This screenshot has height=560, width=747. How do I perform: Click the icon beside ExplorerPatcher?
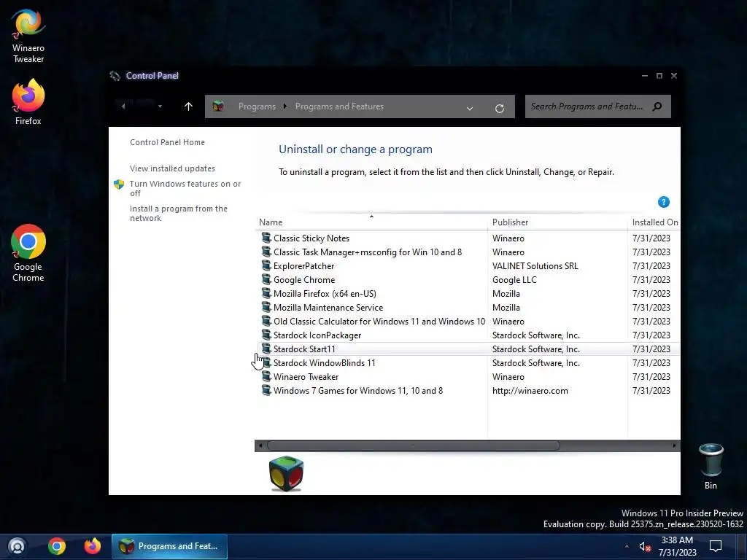pyautogui.click(x=266, y=265)
